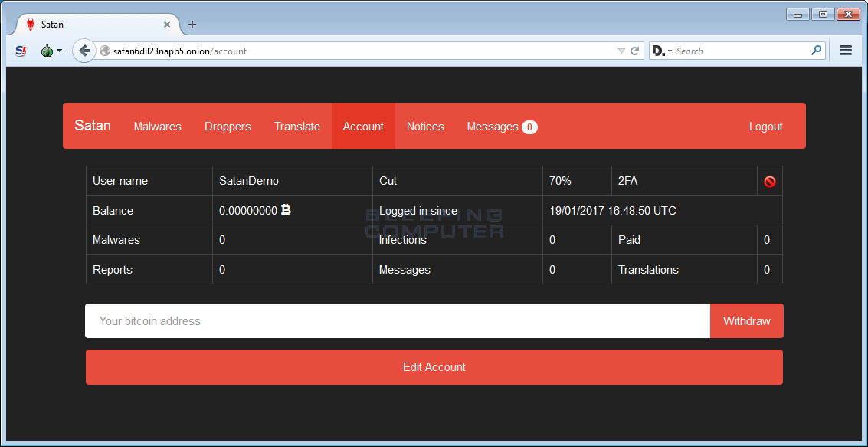Click the 0.00000000 balance value
This screenshot has width=868, height=447.
coord(248,211)
